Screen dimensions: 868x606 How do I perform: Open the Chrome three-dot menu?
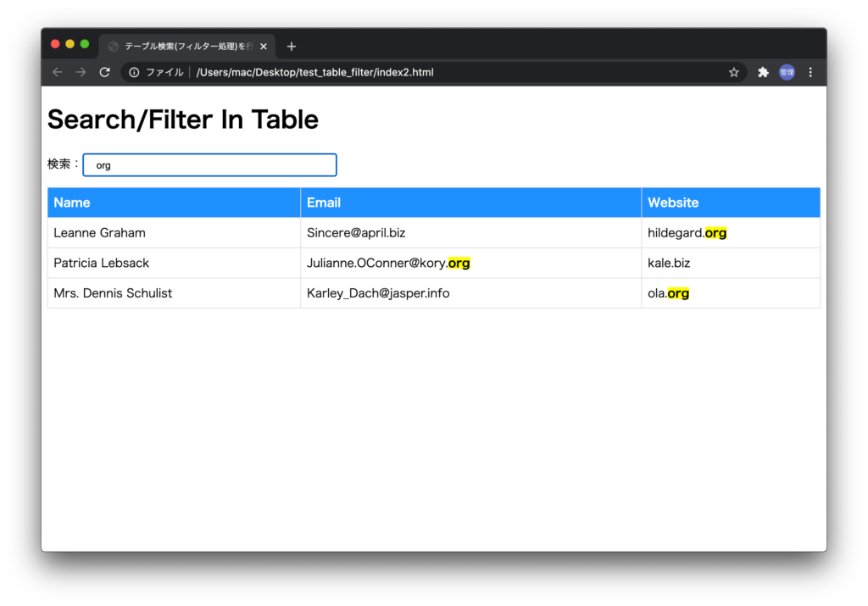(810, 72)
